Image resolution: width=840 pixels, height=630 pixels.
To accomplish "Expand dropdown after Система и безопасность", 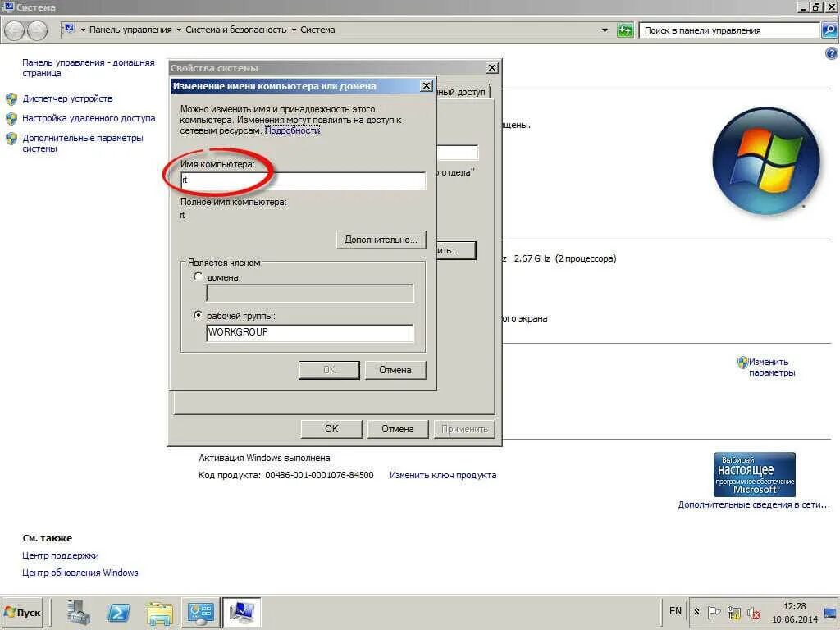I will [x=294, y=30].
